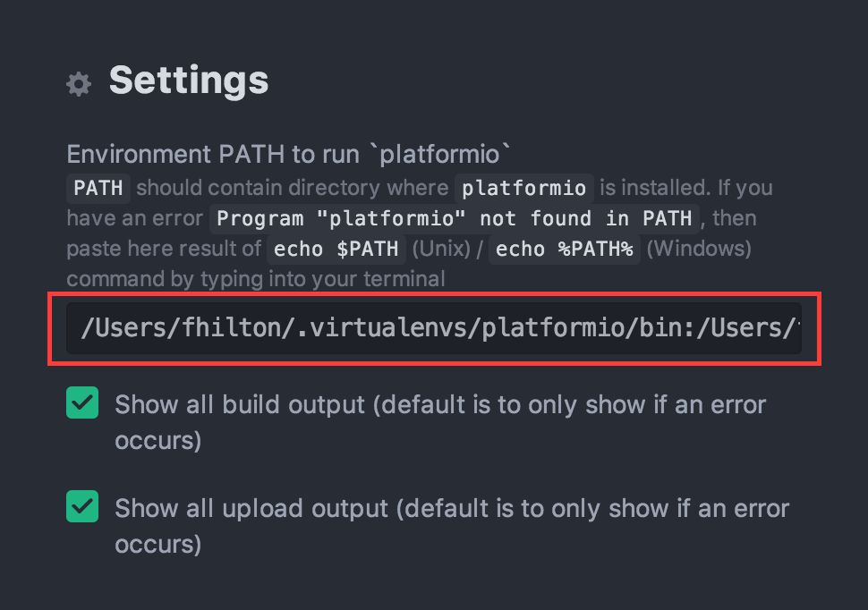868x610 pixels.
Task: Click "command by typing into your terminal" text
Action: click(x=256, y=279)
